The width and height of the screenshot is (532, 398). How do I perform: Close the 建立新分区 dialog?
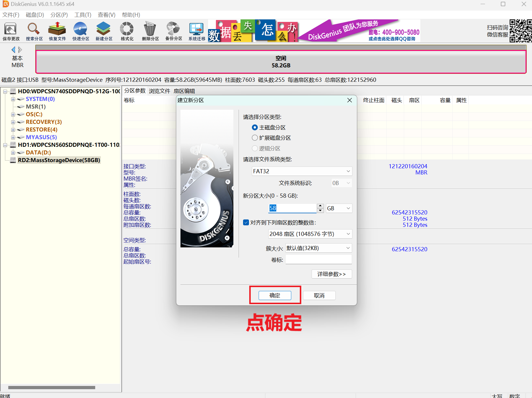[349, 100]
